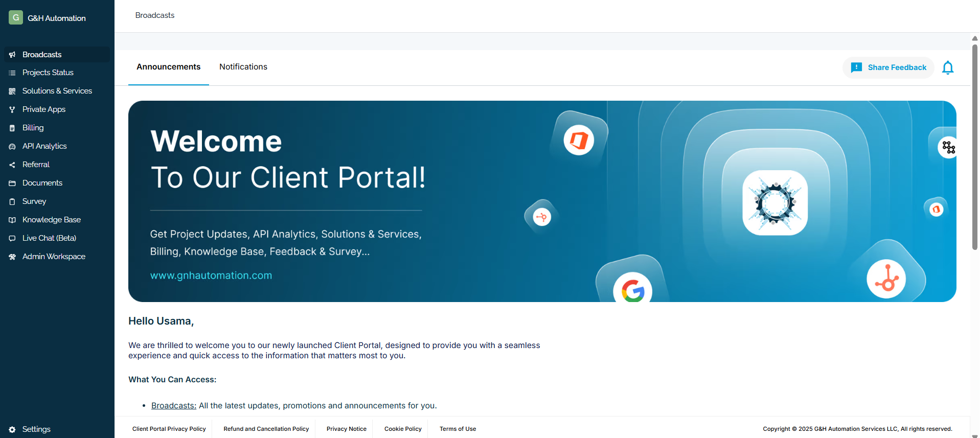Open API Analytics gauge icon
The width and height of the screenshot is (980, 438).
[x=12, y=147]
